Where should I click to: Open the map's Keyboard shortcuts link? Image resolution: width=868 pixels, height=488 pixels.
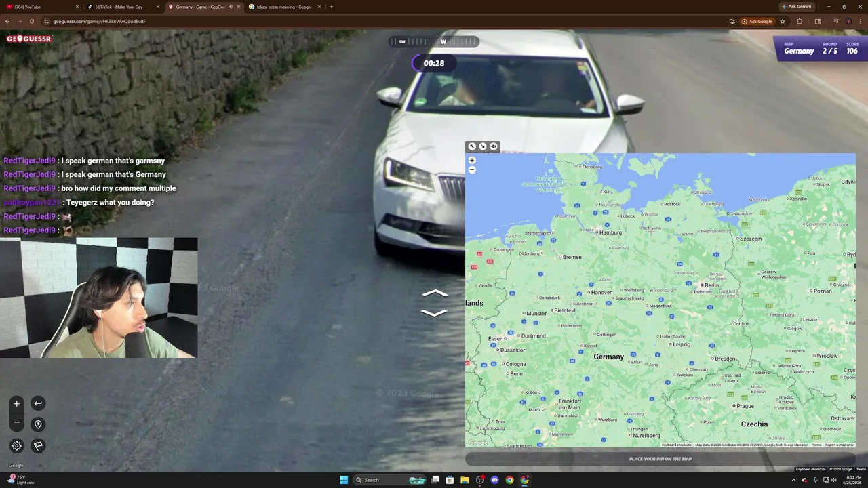point(676,445)
